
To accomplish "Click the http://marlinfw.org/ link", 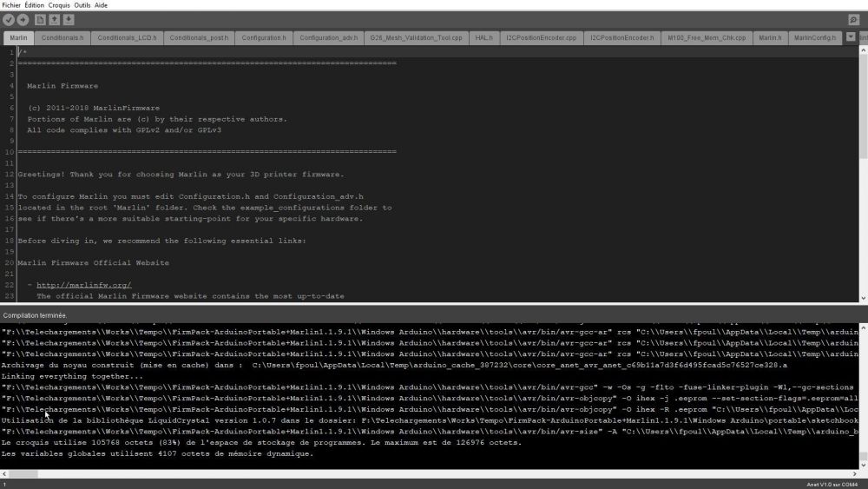I will click(84, 285).
